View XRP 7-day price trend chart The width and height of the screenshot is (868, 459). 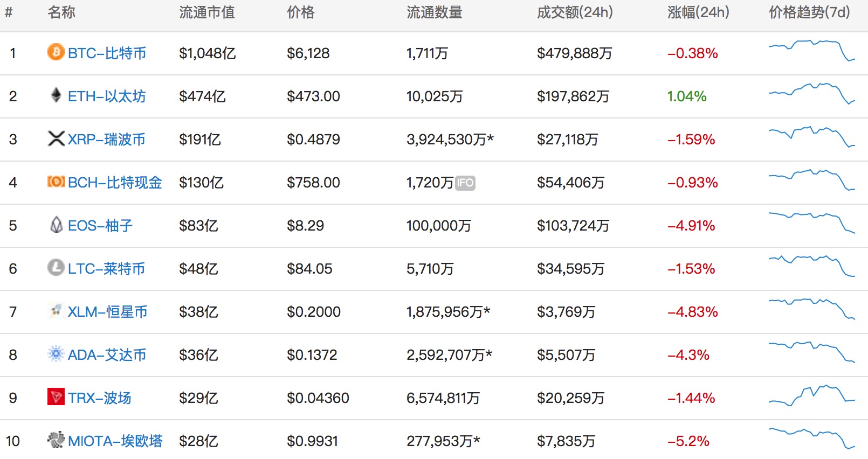[812, 137]
